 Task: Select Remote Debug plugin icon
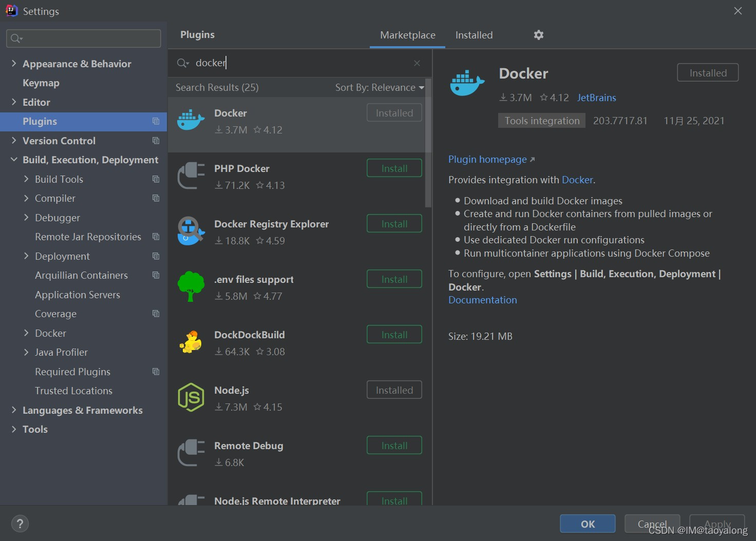coord(191,453)
